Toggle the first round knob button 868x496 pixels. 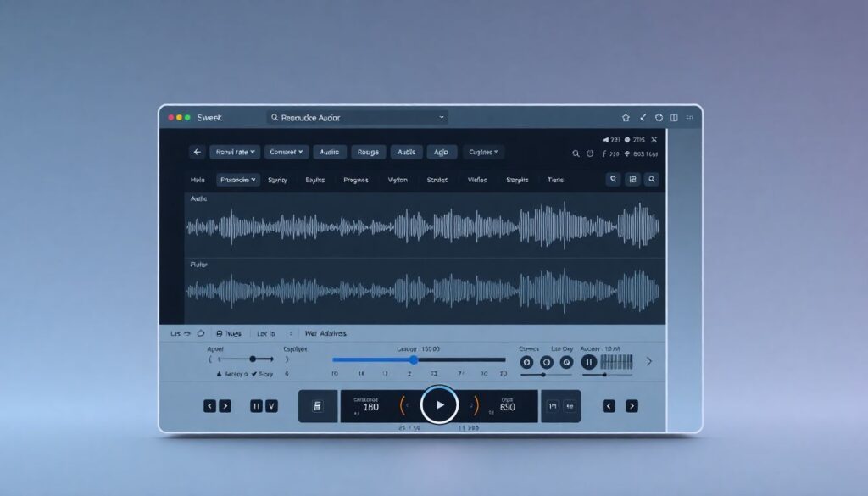click(x=526, y=362)
